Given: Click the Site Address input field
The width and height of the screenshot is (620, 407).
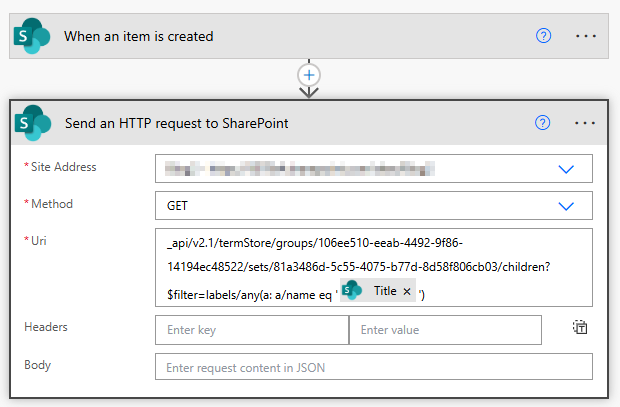Looking at the screenshot, I should coord(350,169).
